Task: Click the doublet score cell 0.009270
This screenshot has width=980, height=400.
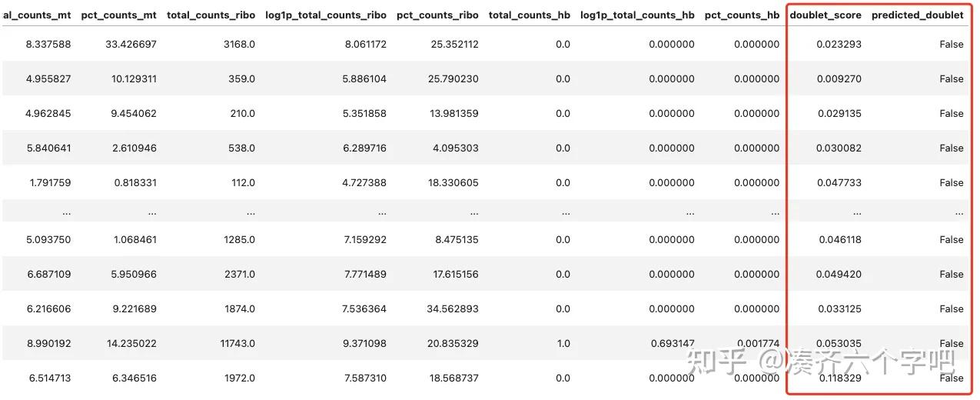Action: point(839,78)
